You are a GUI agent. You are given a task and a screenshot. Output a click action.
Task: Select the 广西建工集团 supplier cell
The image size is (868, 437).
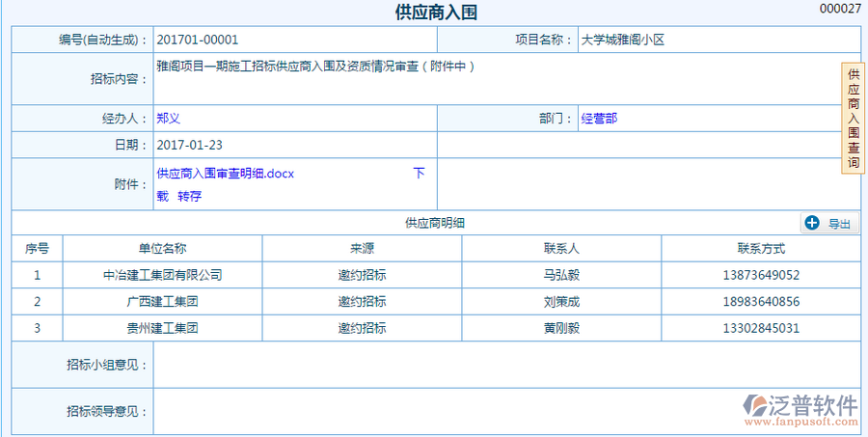(162, 302)
